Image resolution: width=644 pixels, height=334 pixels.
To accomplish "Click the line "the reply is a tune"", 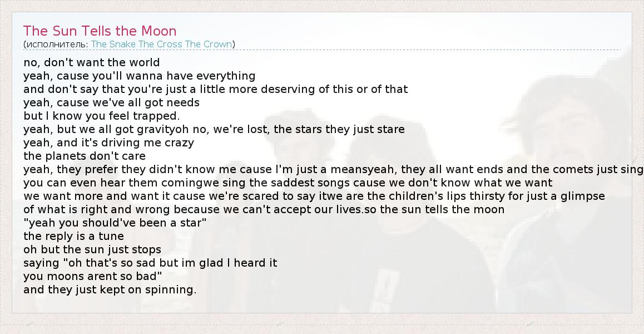I will click(73, 236).
